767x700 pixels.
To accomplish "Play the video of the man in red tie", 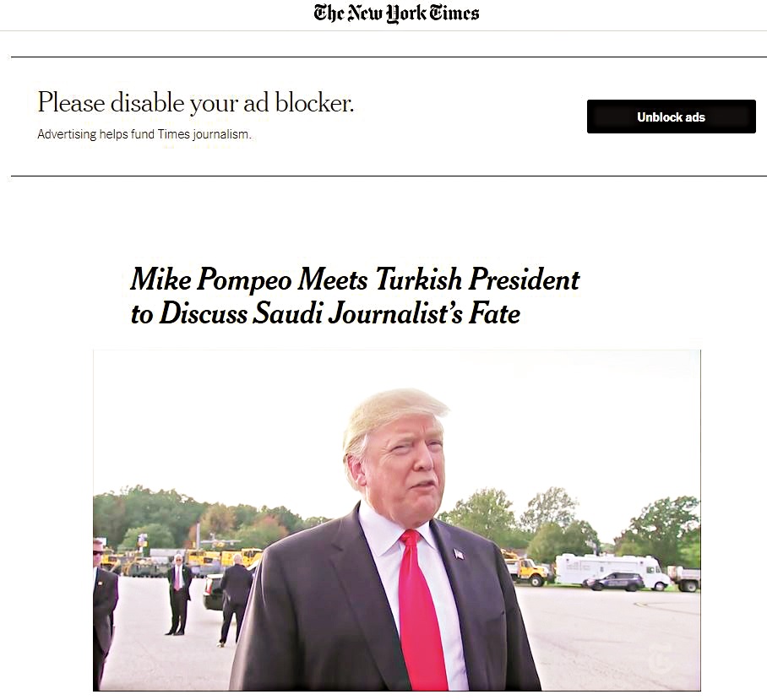I will coord(397,520).
